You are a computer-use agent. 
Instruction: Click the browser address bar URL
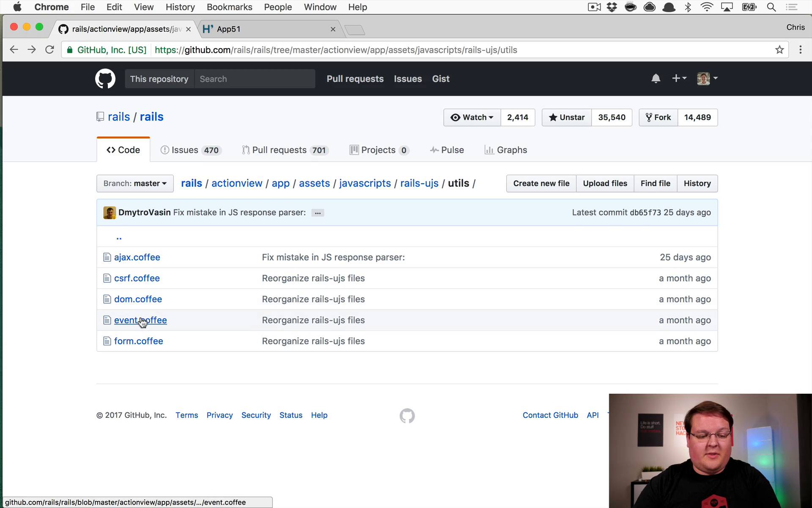(336, 50)
